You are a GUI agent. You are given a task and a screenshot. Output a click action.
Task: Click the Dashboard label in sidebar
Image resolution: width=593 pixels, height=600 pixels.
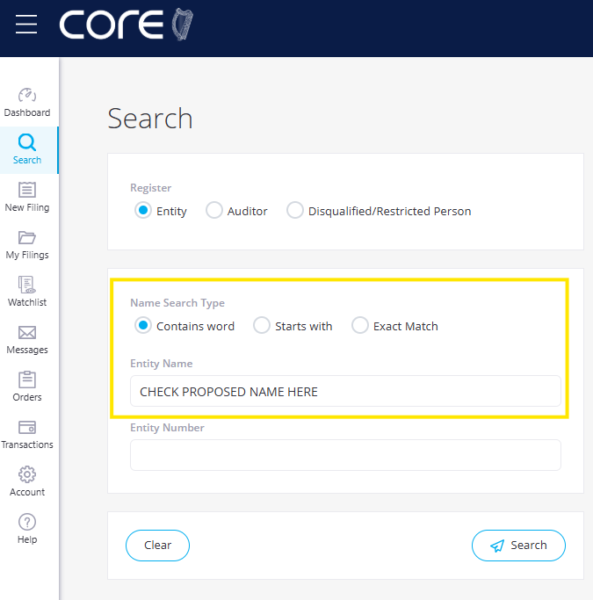pos(27,112)
